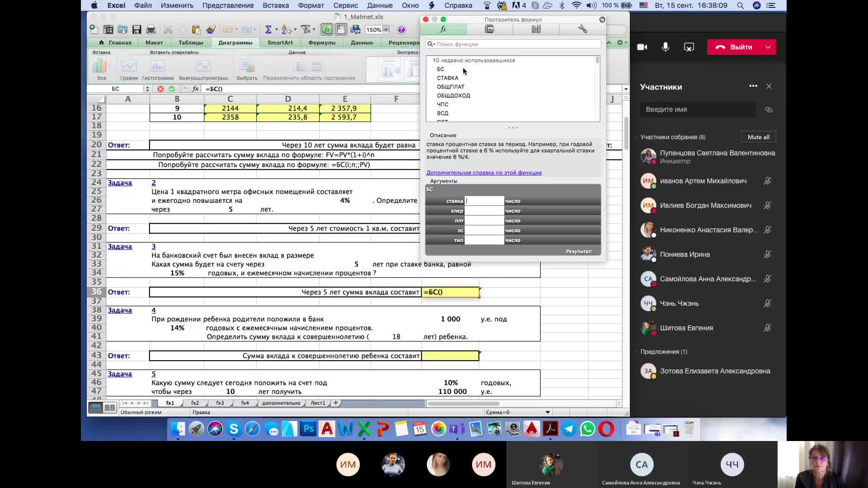The image size is (868, 488).
Task: Select Compatibility Report wrench tab
Action: (582, 29)
